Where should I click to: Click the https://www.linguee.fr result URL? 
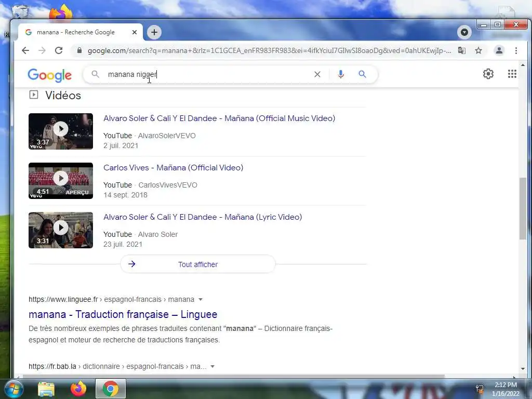click(63, 299)
